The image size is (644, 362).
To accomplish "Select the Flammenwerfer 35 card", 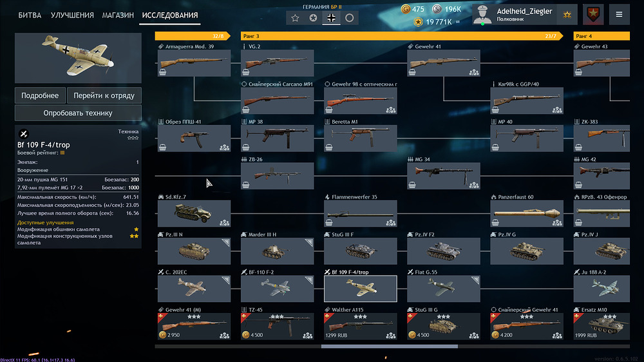I will pos(360,211).
